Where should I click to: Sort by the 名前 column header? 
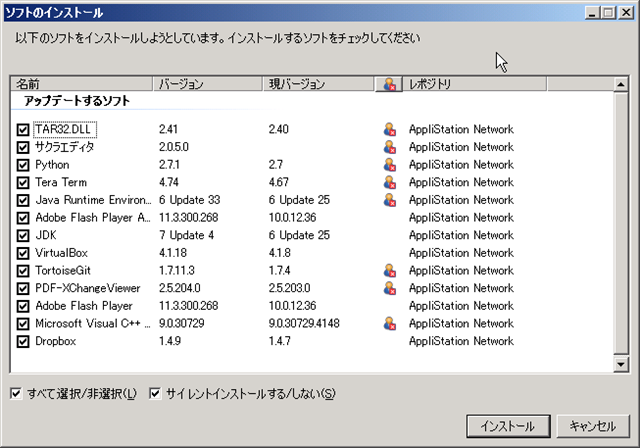(x=82, y=84)
